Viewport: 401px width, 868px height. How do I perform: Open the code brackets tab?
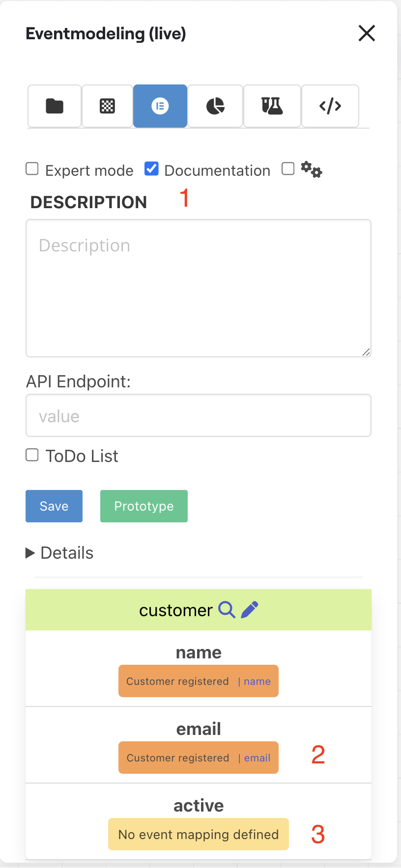pyautogui.click(x=330, y=106)
